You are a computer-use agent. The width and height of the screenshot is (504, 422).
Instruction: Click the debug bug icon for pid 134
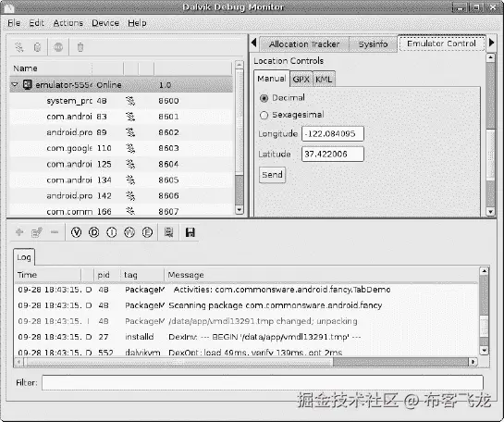coord(130,180)
